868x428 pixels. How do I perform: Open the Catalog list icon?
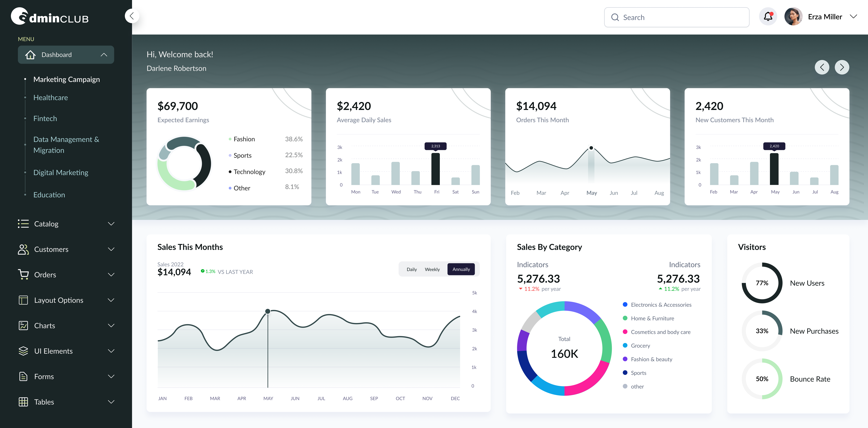coord(23,224)
